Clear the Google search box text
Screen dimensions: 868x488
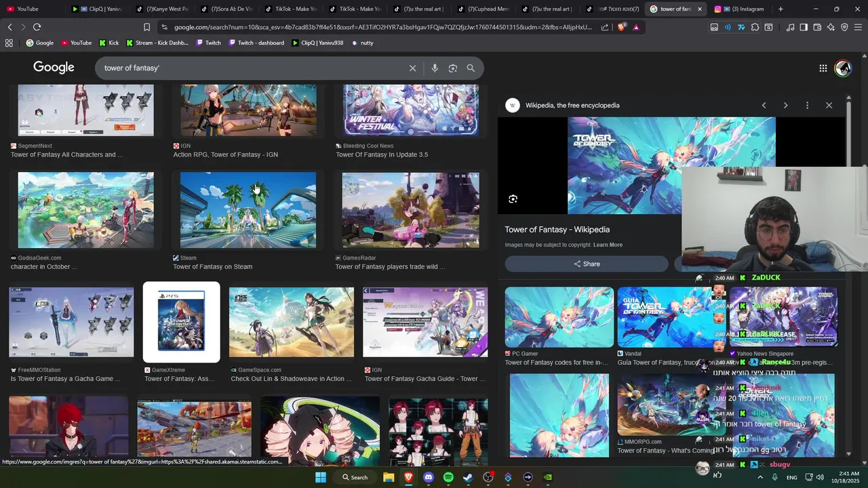coord(412,68)
